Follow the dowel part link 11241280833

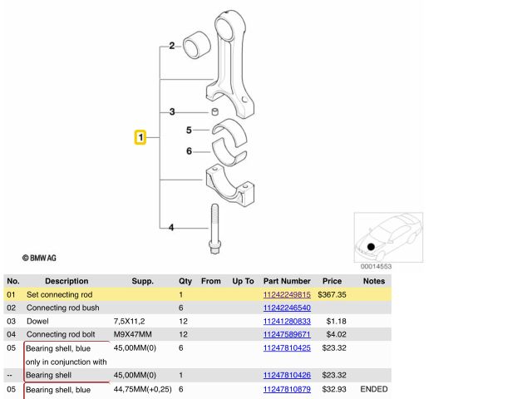286,321
